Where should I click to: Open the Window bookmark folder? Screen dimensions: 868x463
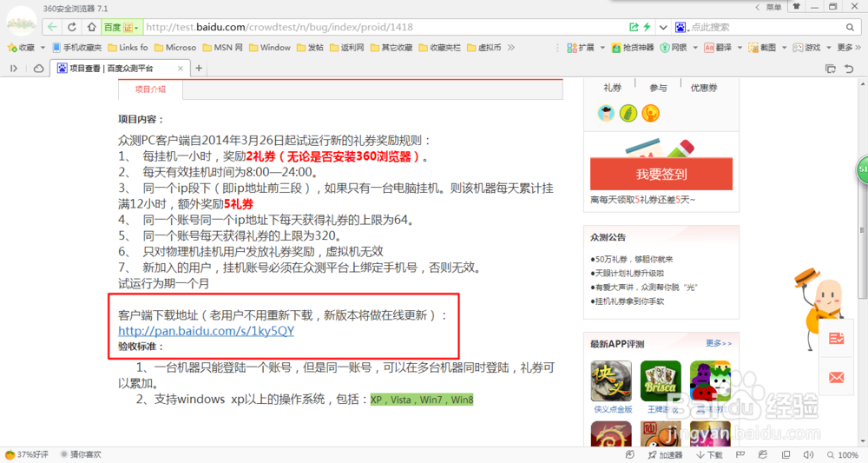tap(270, 48)
